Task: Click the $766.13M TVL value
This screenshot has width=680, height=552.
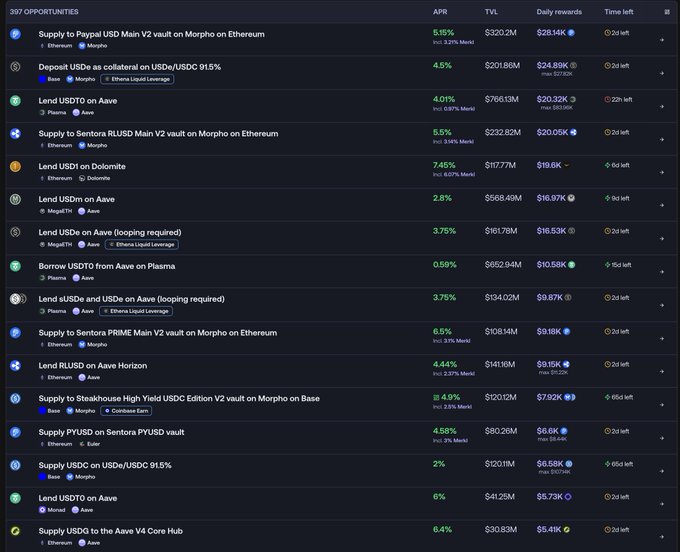Action: (502, 99)
